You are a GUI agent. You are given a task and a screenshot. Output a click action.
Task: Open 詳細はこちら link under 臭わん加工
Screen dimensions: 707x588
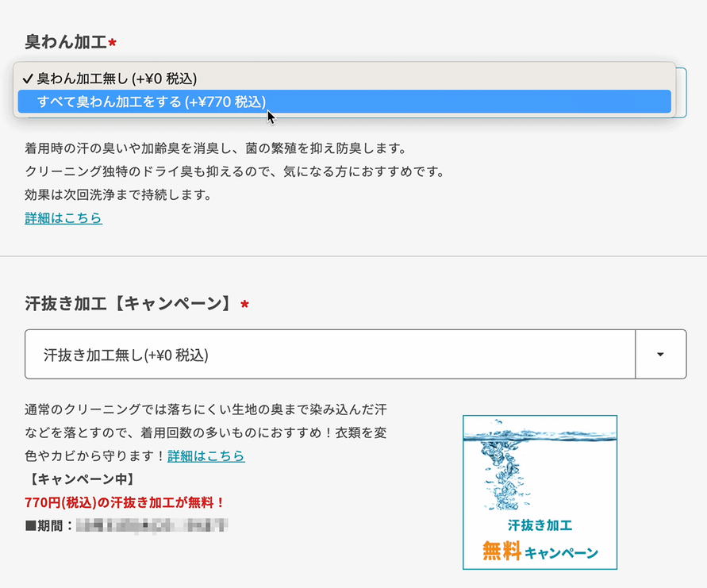[63, 217]
